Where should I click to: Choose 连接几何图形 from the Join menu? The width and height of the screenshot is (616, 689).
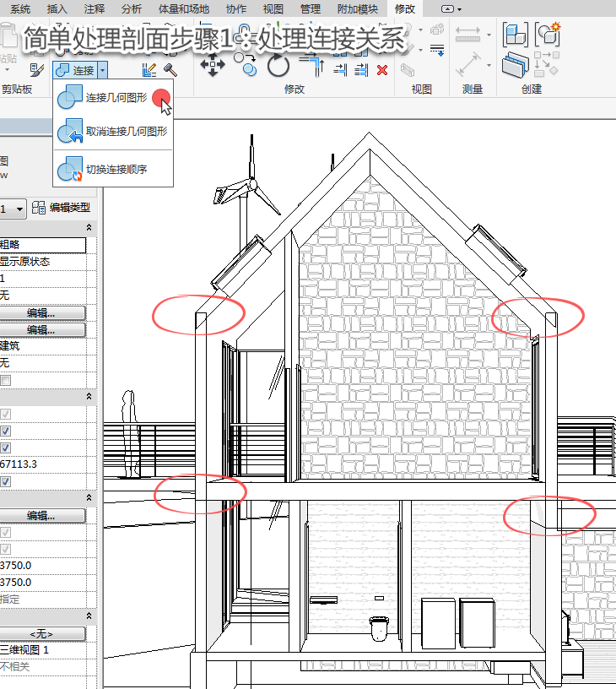pyautogui.click(x=113, y=97)
